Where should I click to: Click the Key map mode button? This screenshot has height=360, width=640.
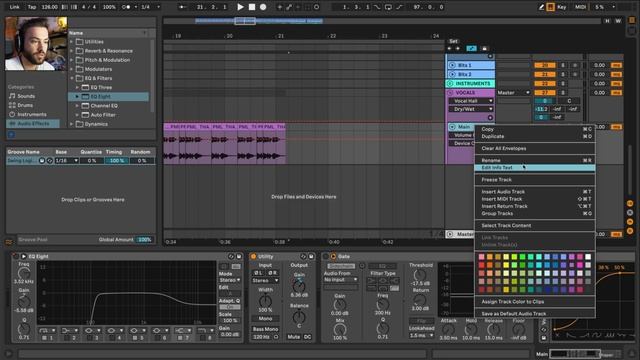click(x=562, y=7)
